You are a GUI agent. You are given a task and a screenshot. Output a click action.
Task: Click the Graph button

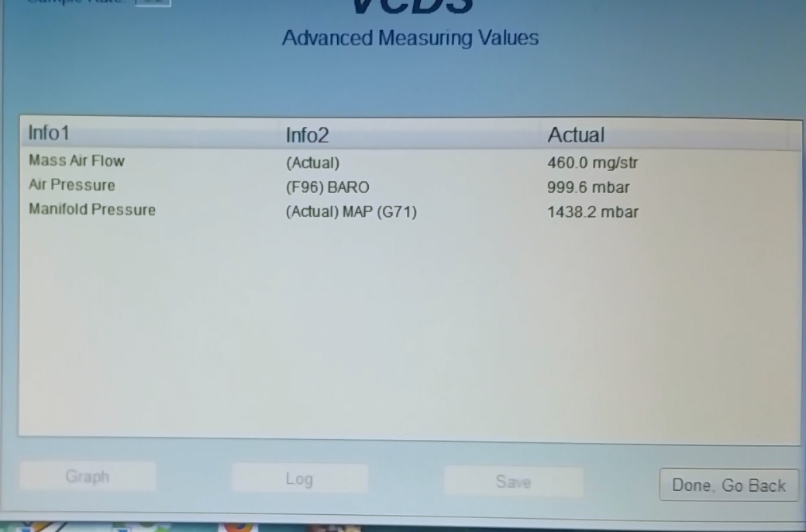[88, 476]
